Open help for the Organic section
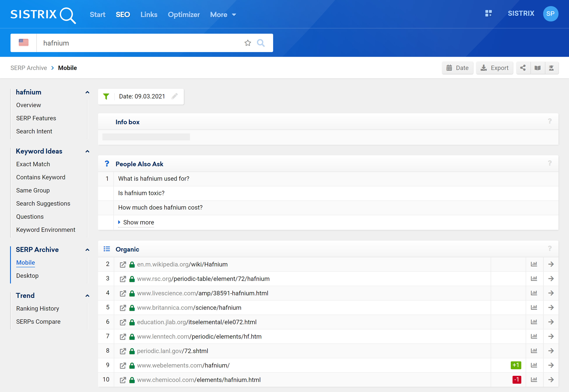Image resolution: width=569 pixels, height=392 pixels. pyautogui.click(x=550, y=248)
